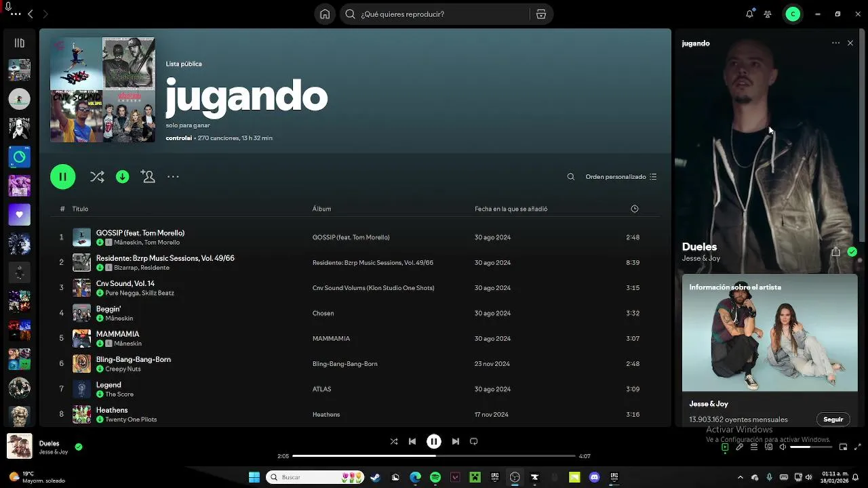Toggle shuffle for the jugando playlist
Image resolution: width=868 pixels, height=488 pixels.
tap(97, 177)
